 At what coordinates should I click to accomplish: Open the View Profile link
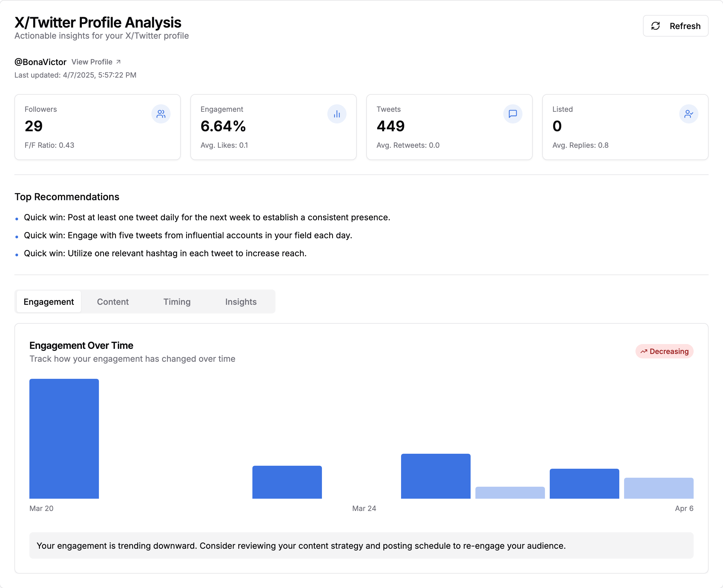click(92, 62)
